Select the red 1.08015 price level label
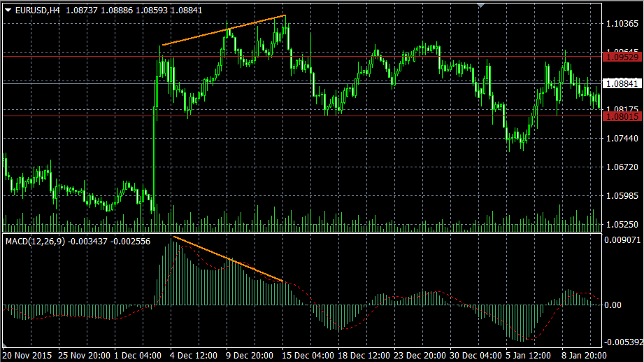This screenshot has height=362, width=644. 621,116
